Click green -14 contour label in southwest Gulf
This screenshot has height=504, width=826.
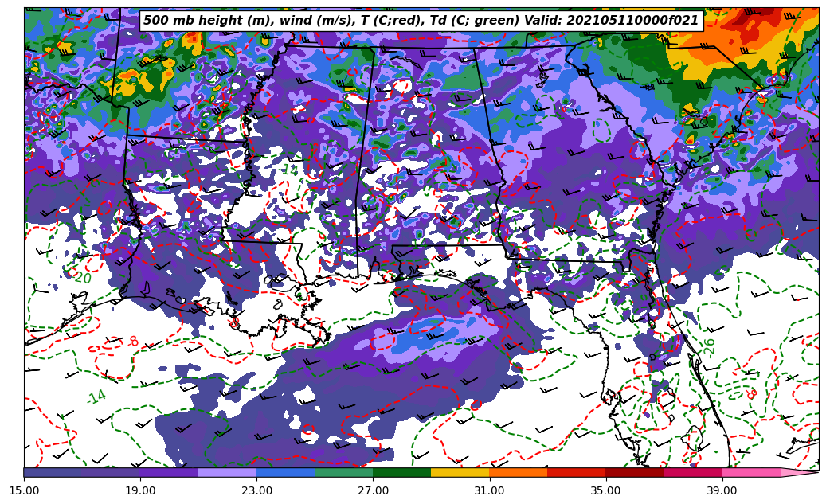(96, 397)
